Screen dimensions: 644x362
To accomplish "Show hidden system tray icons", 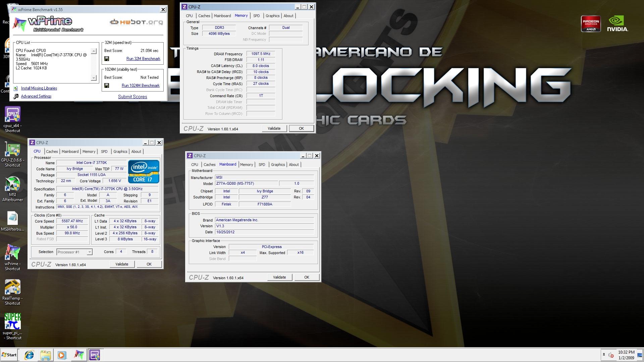I will (x=604, y=355).
